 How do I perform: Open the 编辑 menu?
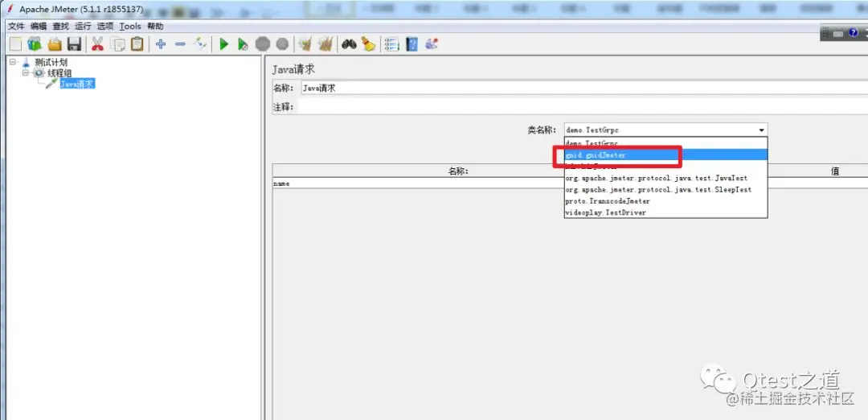tap(39, 26)
